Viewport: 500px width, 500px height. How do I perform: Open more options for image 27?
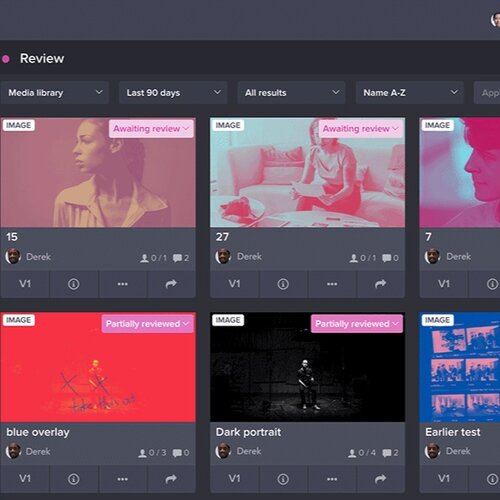click(332, 284)
